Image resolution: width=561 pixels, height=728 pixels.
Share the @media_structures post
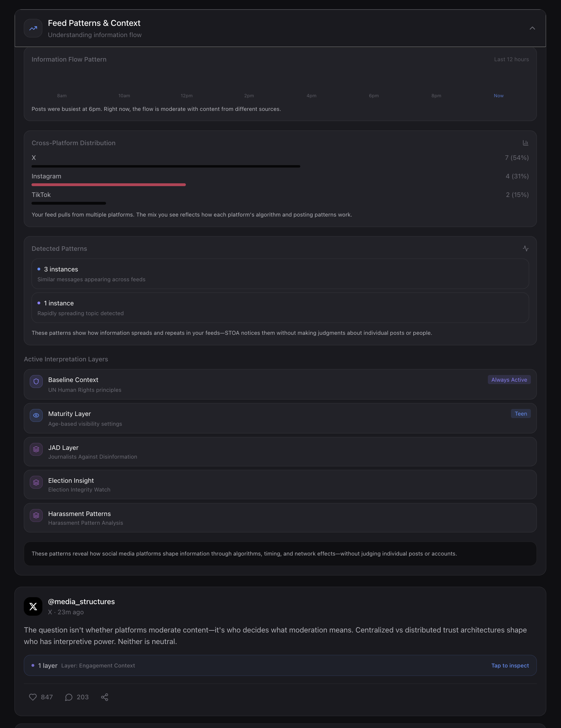(104, 697)
